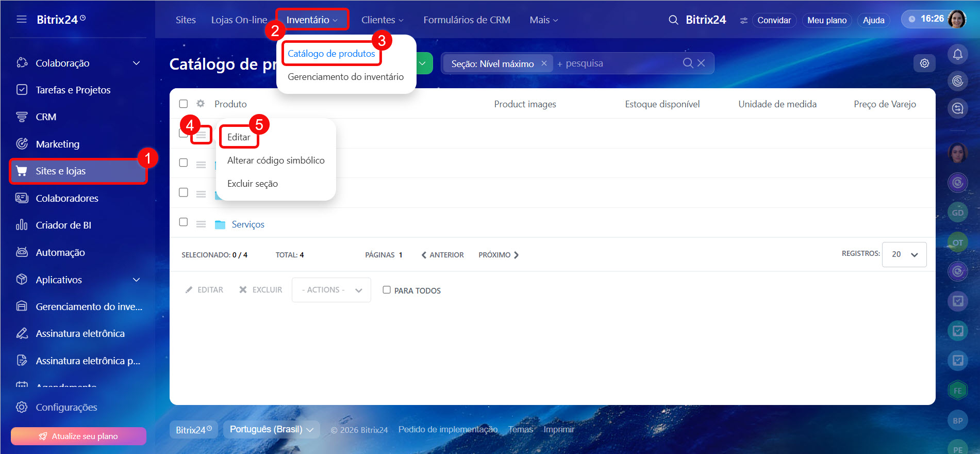Image resolution: width=980 pixels, height=454 pixels.
Task: Click the Atualize seu plano button
Action: [x=78, y=436]
